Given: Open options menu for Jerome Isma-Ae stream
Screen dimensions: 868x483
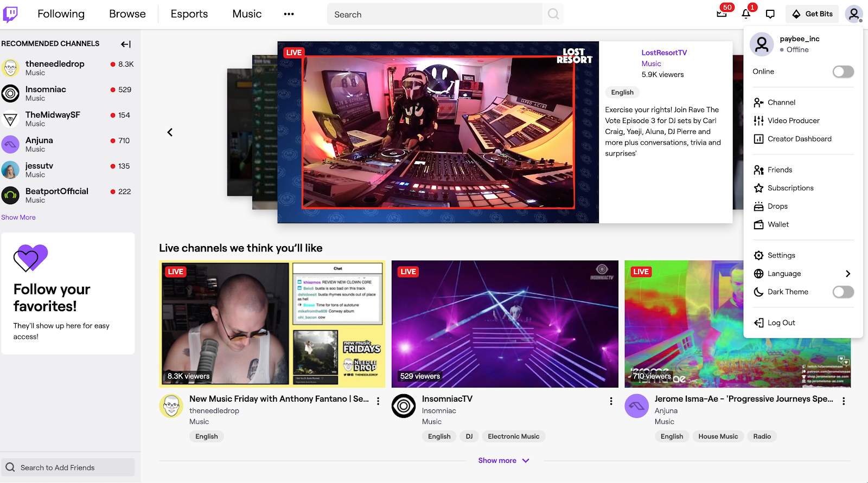Looking at the screenshot, I should (x=844, y=401).
